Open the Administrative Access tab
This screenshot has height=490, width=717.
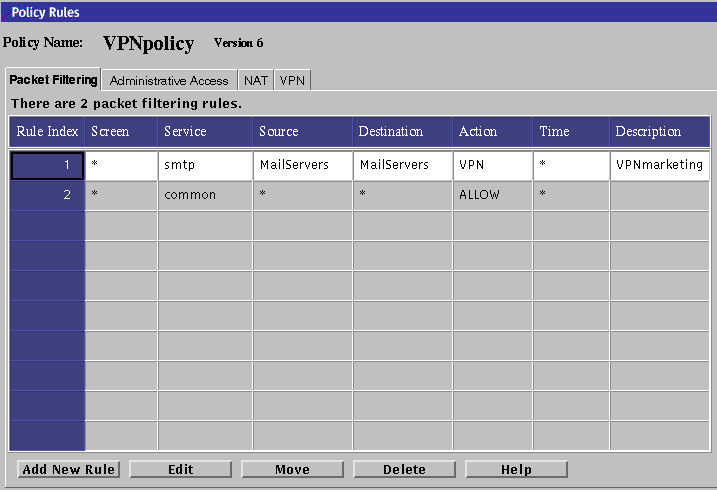click(169, 80)
